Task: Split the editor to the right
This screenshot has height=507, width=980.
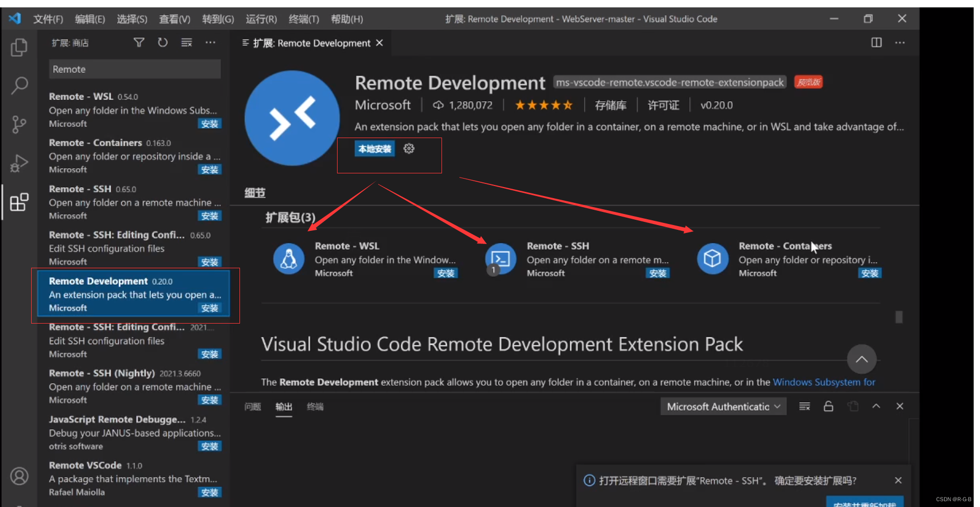Action: (876, 42)
